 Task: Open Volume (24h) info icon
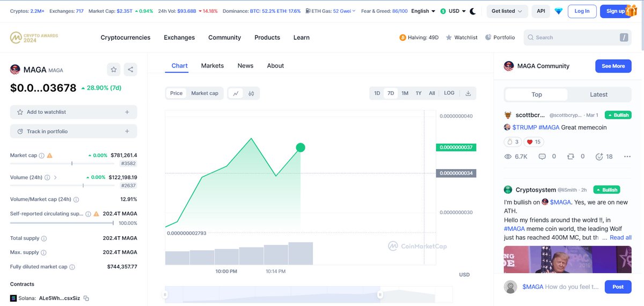coord(47,178)
